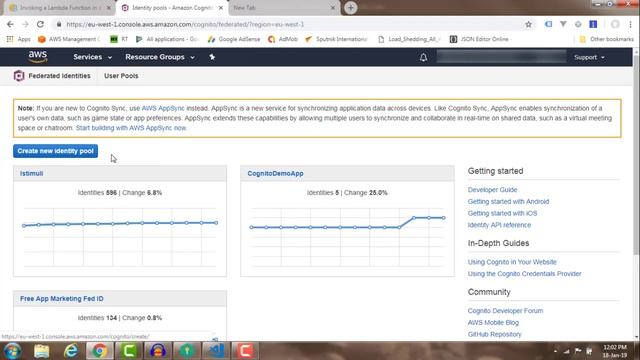This screenshot has width=640, height=360.
Task: Launch File Explorer from taskbar
Action: click(41, 351)
